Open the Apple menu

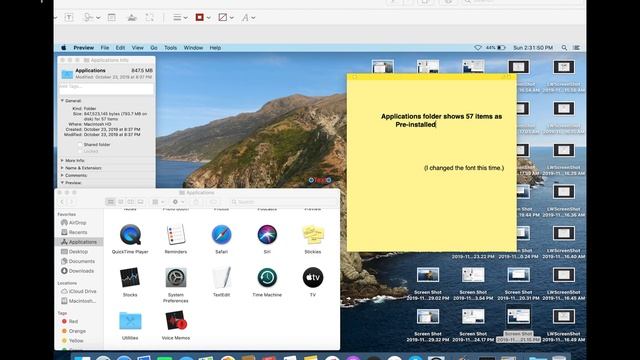pos(64,48)
